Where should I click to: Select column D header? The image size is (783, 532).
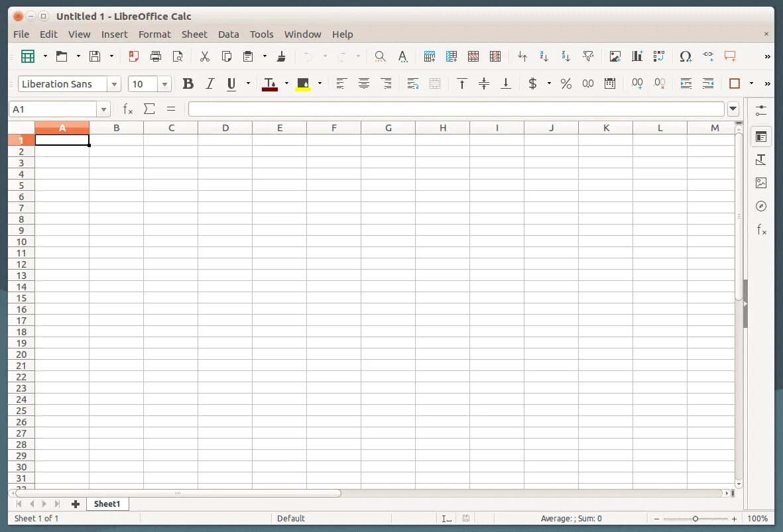225,129
